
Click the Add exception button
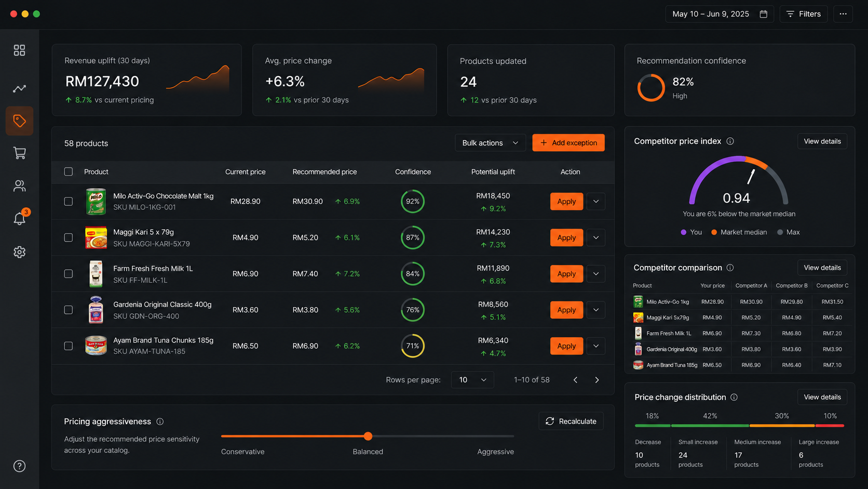click(x=568, y=143)
